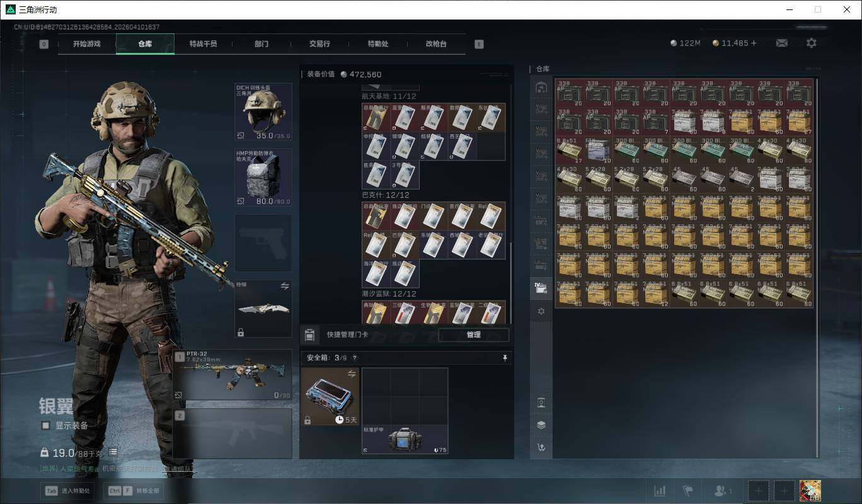The image size is (862, 504).
Task: Toggle the swap arrows on the knife slot
Action: [x=285, y=286]
